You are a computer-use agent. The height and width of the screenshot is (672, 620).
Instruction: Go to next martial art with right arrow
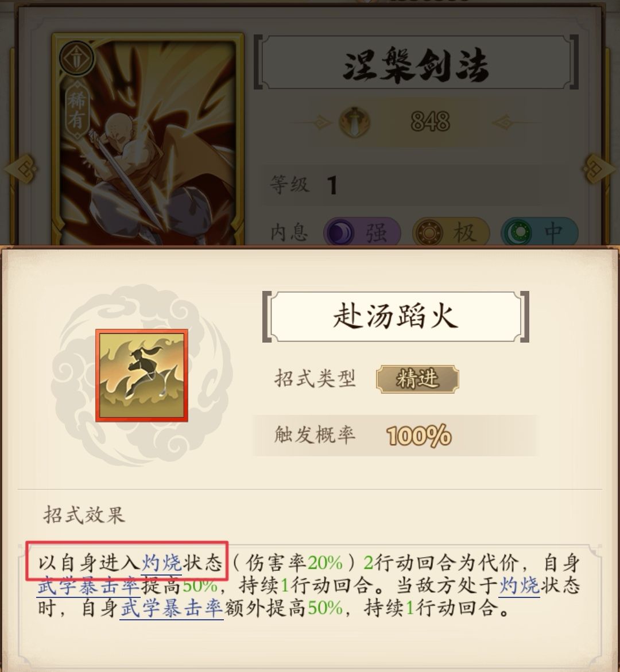point(601,169)
